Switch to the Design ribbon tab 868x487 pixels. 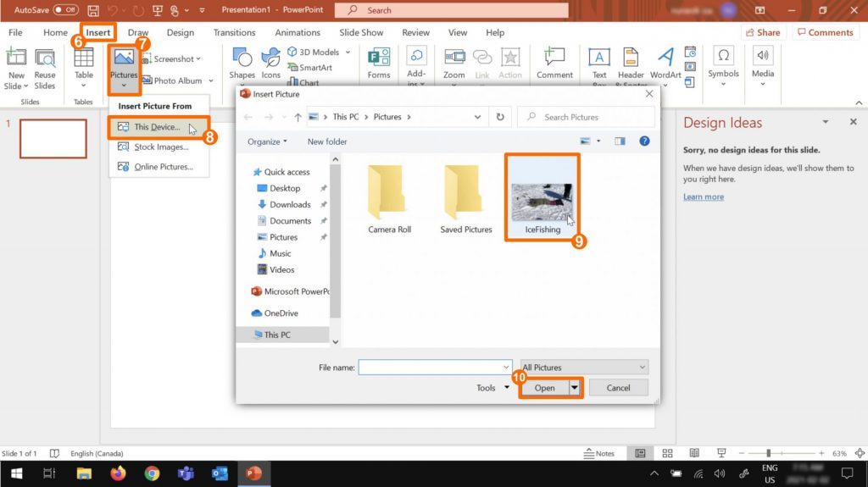180,33
